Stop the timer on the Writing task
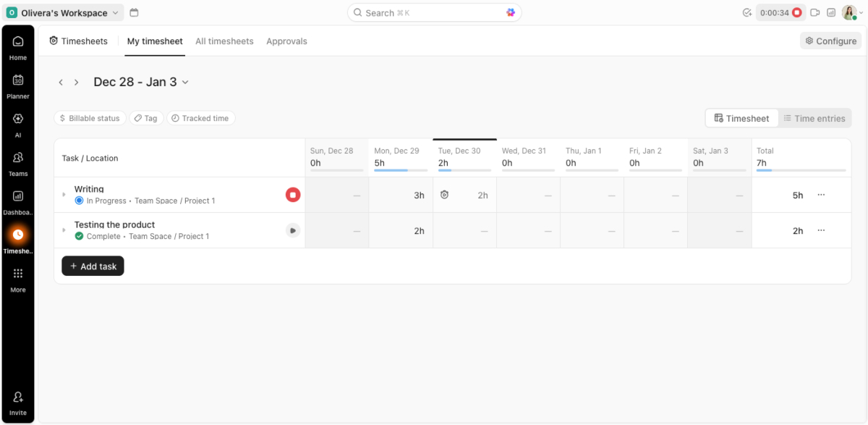This screenshot has width=868, height=425. click(292, 194)
